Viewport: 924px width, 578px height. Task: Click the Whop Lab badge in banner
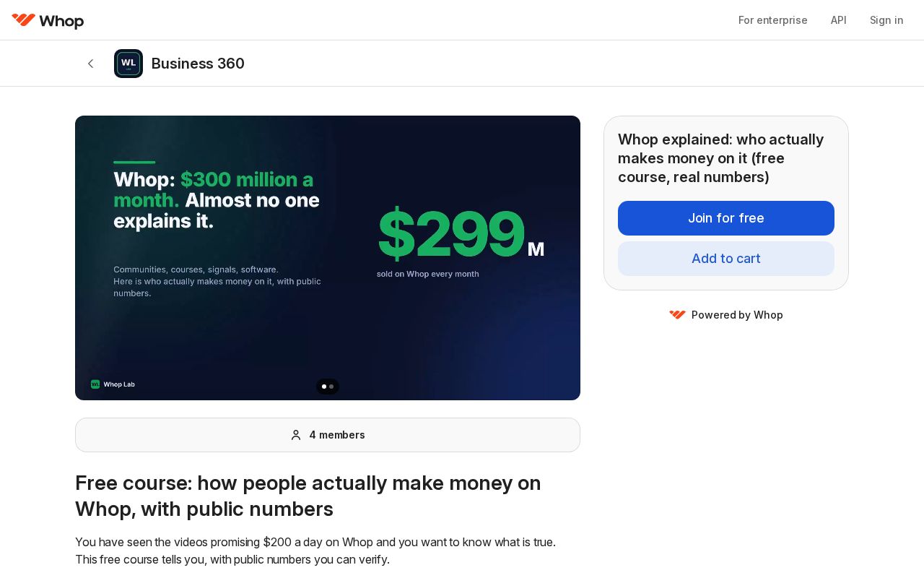pos(113,384)
